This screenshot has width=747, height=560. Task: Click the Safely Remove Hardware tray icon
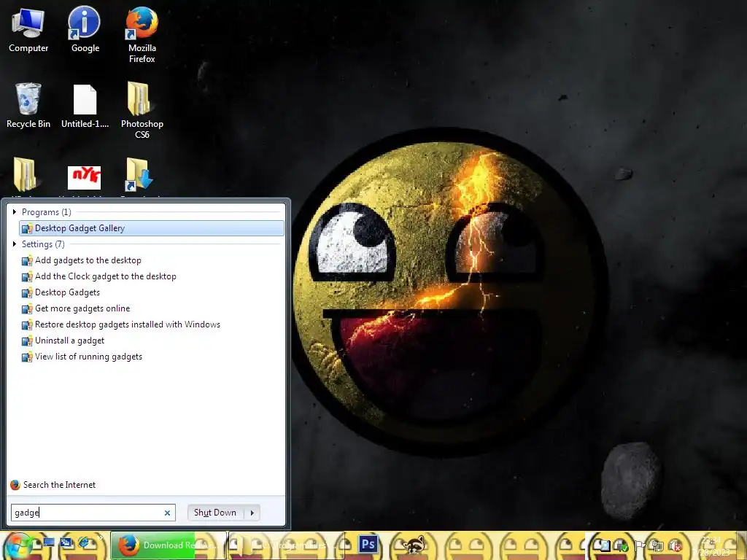622,545
